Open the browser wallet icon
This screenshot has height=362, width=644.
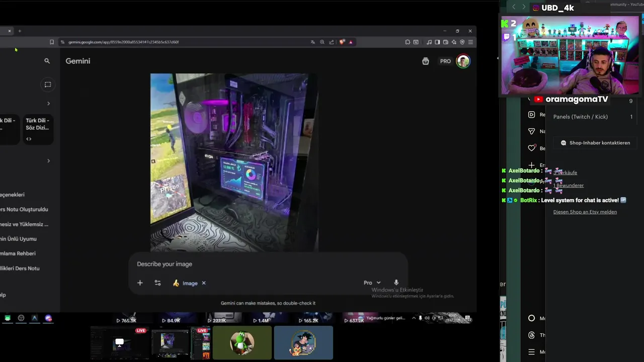(x=445, y=42)
